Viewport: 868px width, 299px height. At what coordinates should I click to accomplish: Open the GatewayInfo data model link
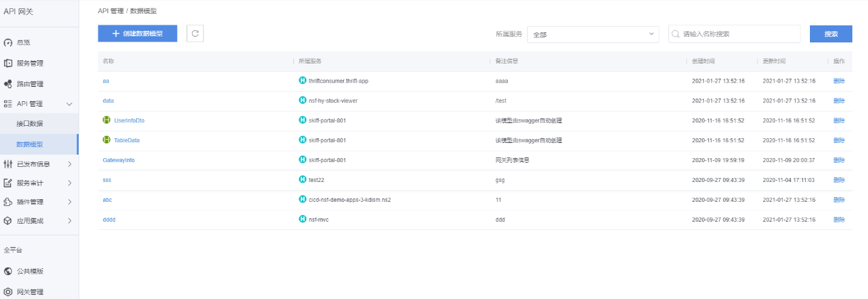click(118, 160)
